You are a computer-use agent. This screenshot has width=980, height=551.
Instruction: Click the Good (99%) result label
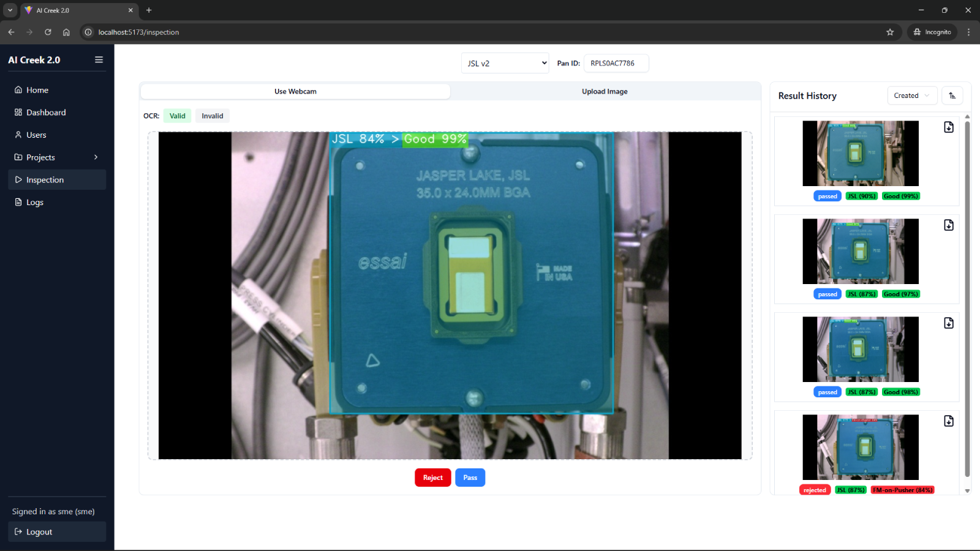tap(901, 197)
